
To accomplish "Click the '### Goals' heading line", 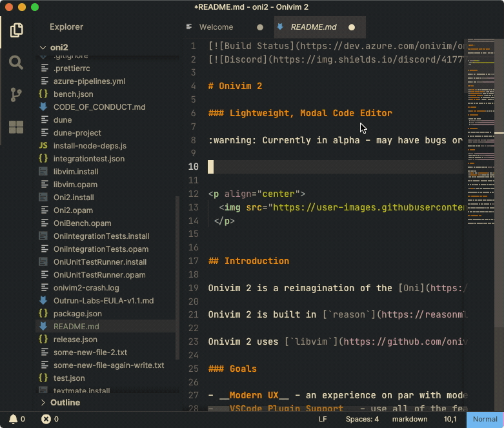I will 232,369.
